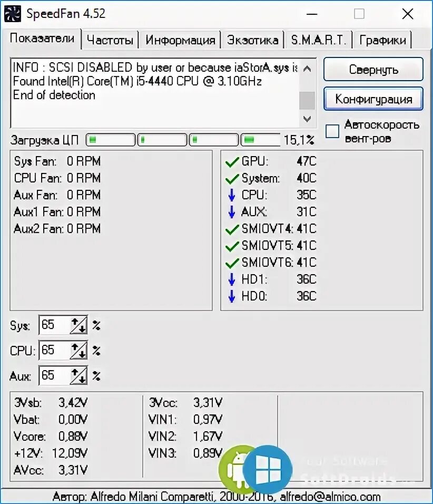The height and width of the screenshot is (504, 433).
Task: Click the 'End of detection' log line
Action: (54, 95)
